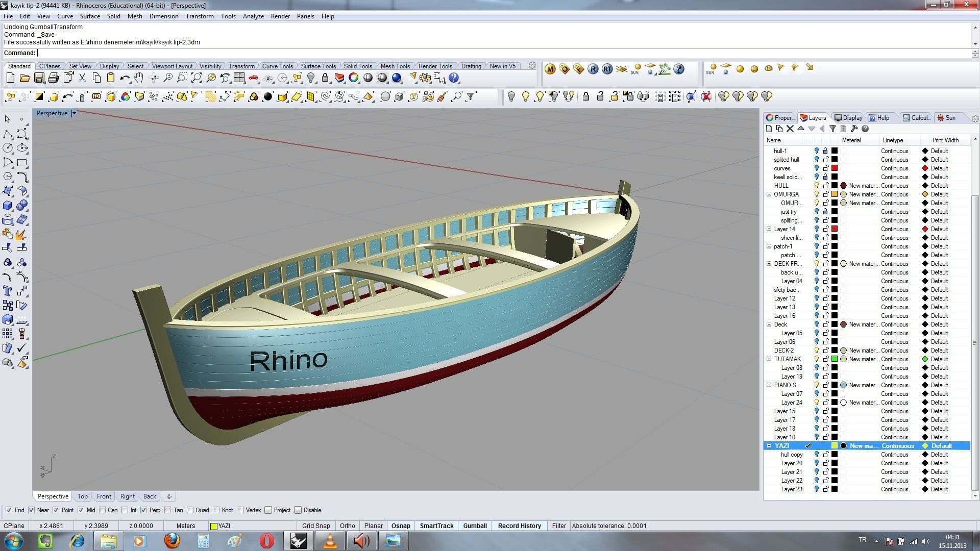980x551 pixels.
Task: Toggle the Gumball status bar button
Action: click(475, 526)
